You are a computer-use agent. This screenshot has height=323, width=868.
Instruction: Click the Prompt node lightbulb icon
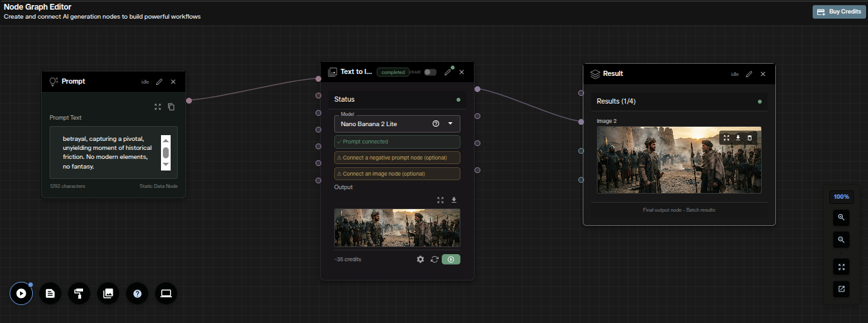(54, 82)
